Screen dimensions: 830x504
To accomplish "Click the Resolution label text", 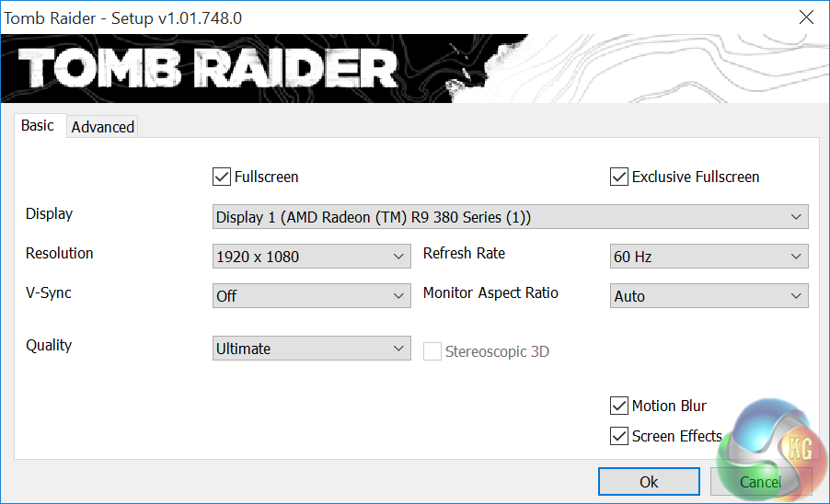I will point(59,253).
